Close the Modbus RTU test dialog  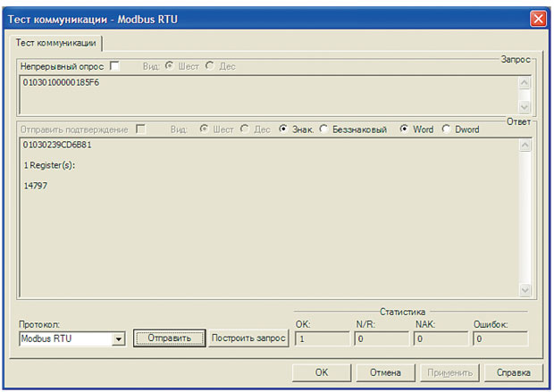(x=538, y=19)
